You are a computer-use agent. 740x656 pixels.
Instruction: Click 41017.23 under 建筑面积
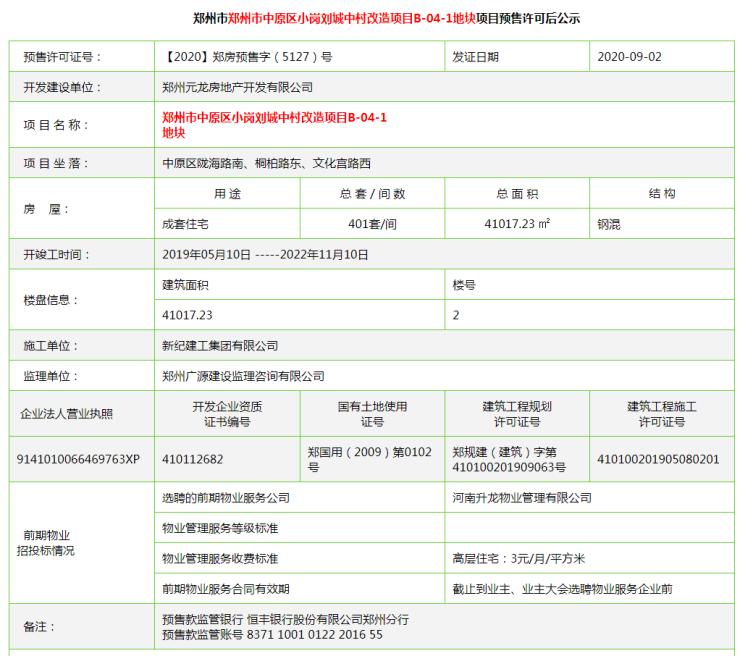(x=187, y=315)
